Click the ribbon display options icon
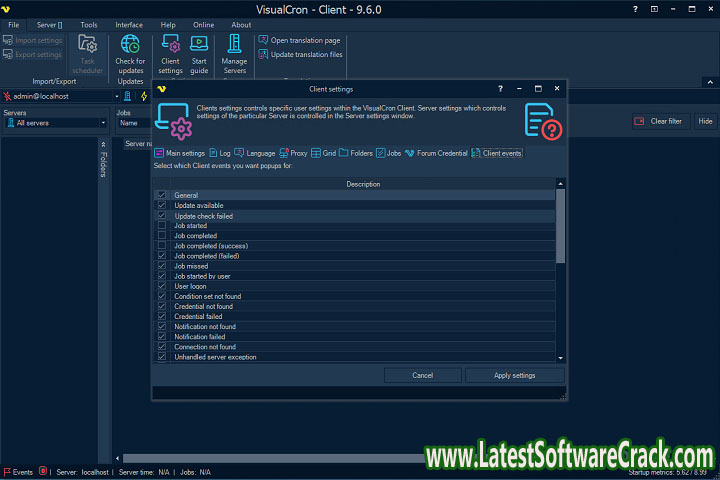The height and width of the screenshot is (480, 720). 654,9
